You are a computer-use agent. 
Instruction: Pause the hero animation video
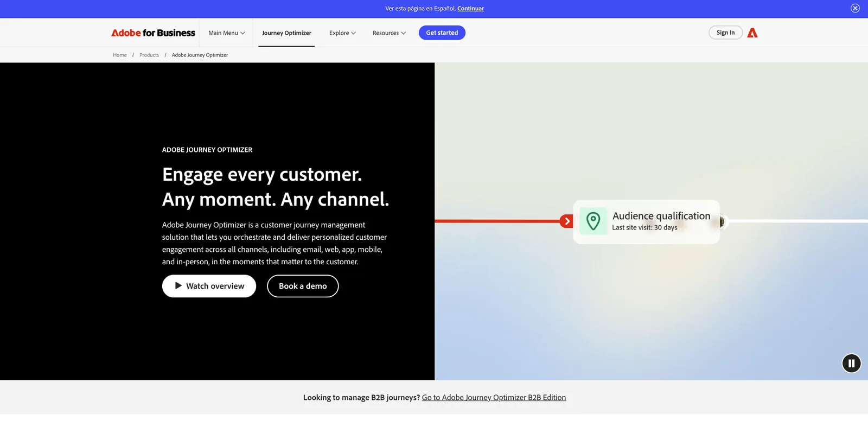(851, 364)
